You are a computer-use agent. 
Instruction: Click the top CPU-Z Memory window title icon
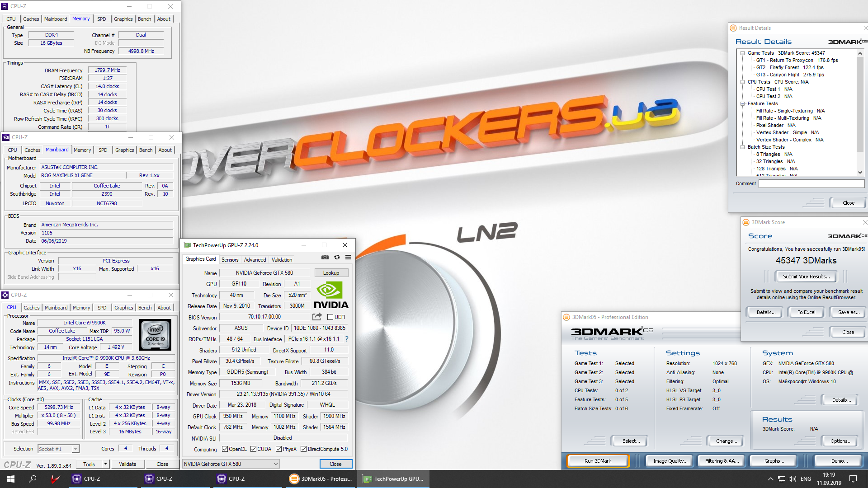point(5,6)
